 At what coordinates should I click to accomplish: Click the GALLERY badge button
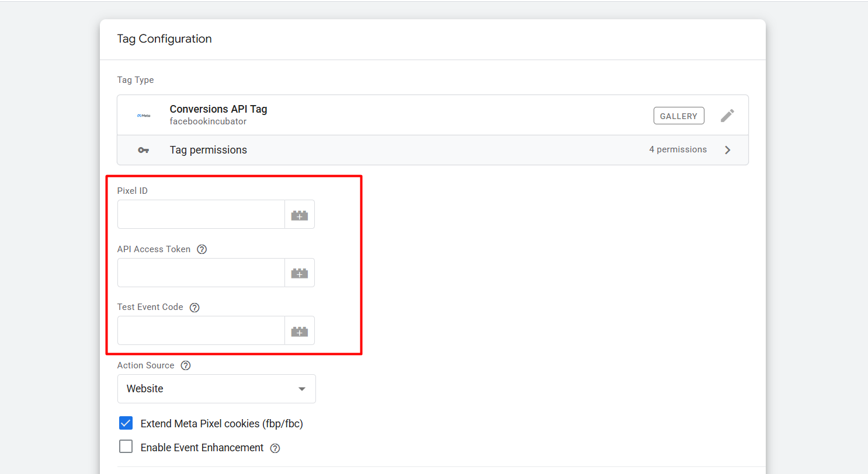(x=678, y=116)
